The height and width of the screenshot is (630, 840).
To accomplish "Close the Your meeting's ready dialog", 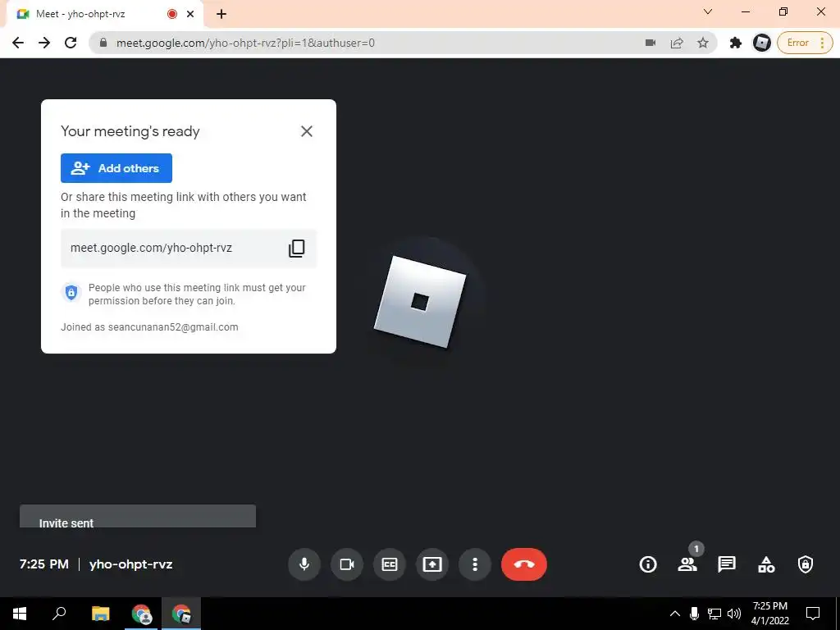I will pyautogui.click(x=307, y=131).
